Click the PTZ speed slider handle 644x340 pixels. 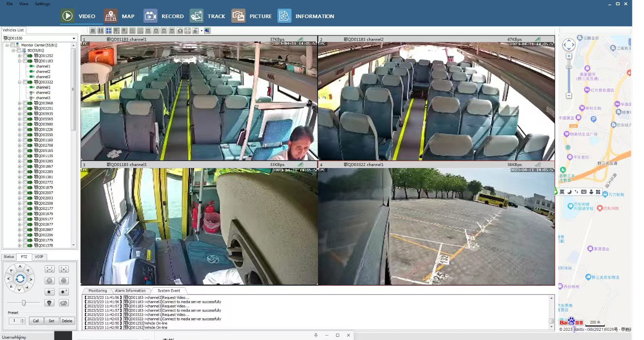[x=24, y=303]
